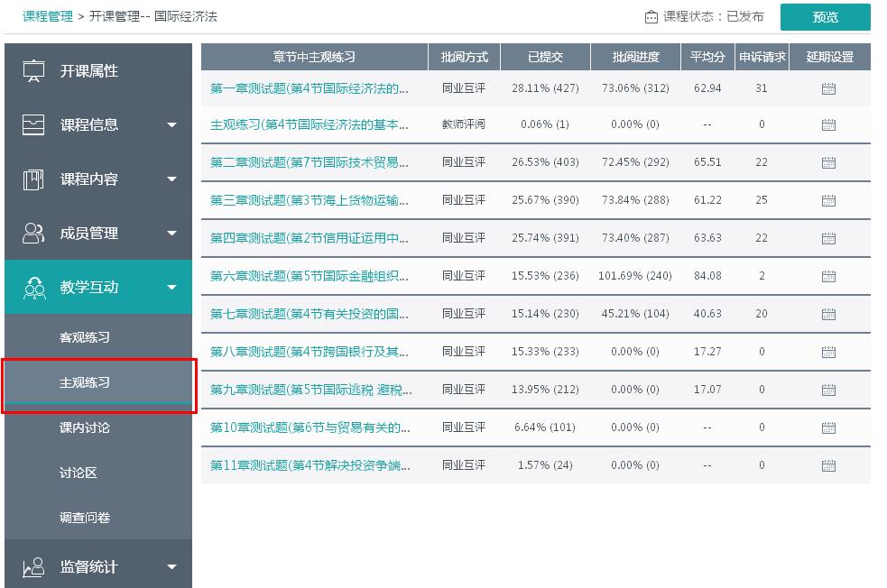Click calendar icon in 第10章测试题 row
The width and height of the screenshot is (887, 588).
[828, 428]
